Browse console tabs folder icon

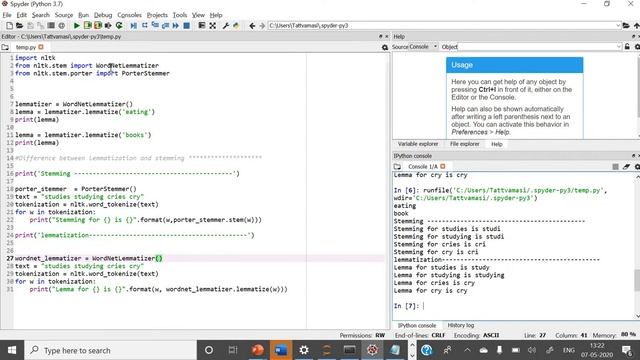click(x=397, y=167)
